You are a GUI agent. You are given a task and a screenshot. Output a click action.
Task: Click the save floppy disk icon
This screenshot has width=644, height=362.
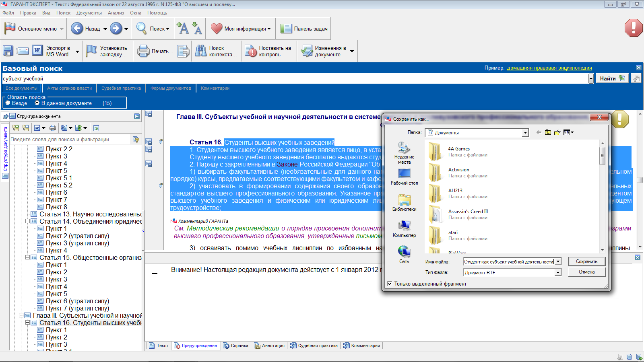tap(8, 51)
